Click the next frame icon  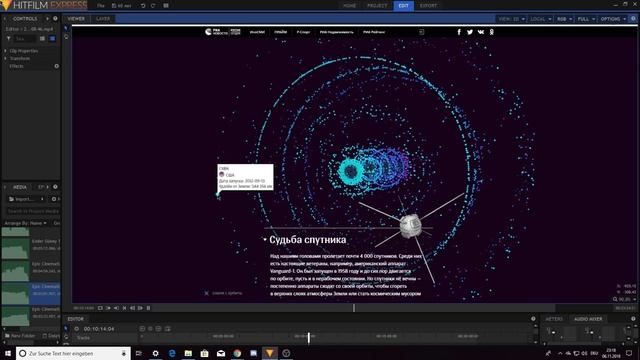[x=140, y=308]
